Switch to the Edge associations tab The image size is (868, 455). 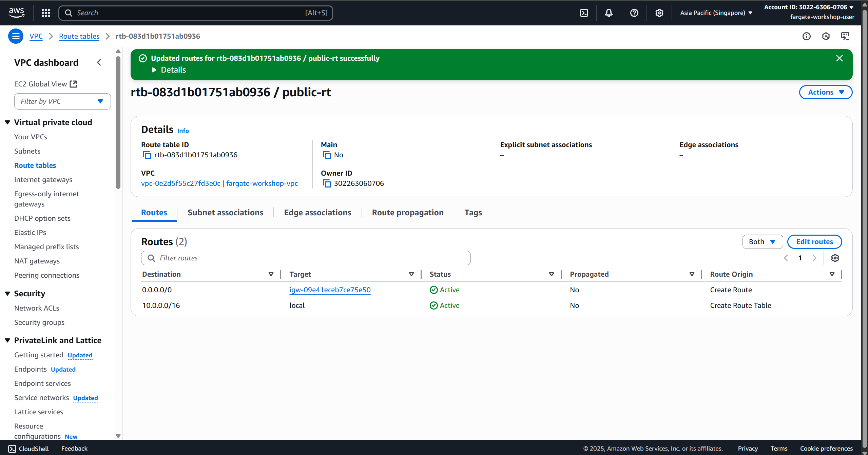[x=317, y=213]
